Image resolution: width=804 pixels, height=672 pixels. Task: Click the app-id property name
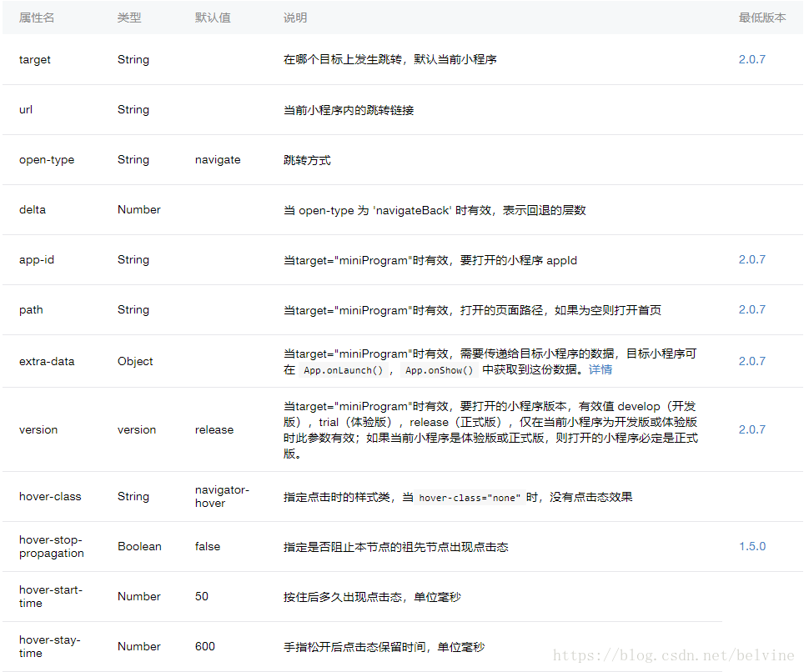click(x=37, y=260)
